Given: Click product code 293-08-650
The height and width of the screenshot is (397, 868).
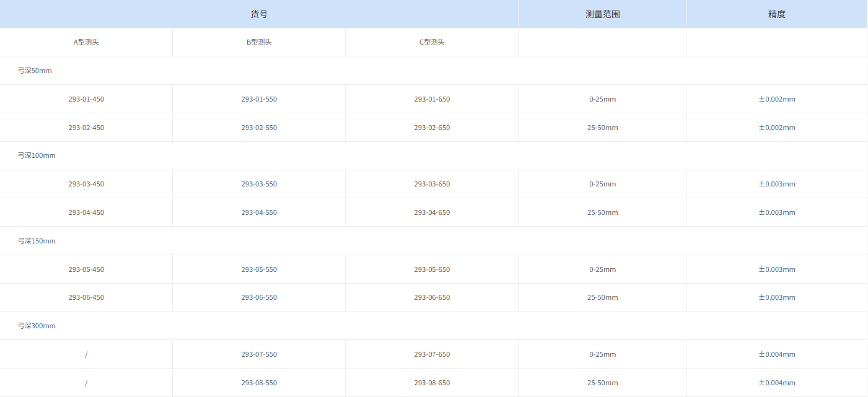Looking at the screenshot, I should (x=431, y=382).
